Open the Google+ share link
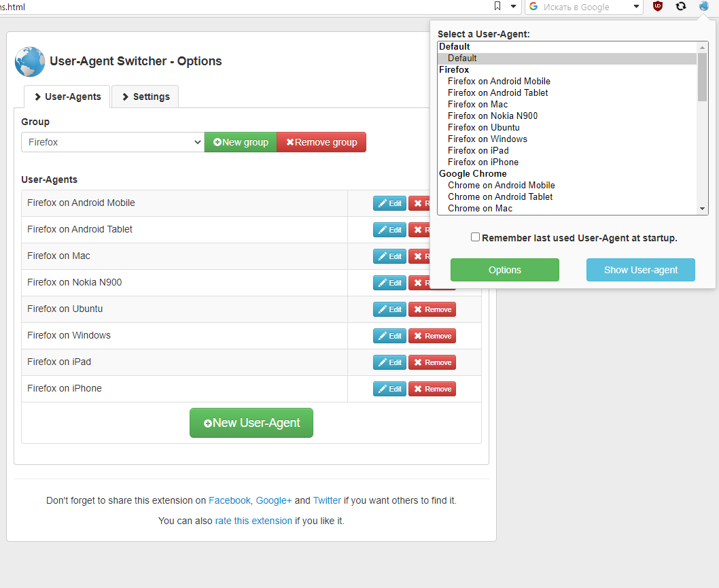The width and height of the screenshot is (719, 588). coord(274,500)
